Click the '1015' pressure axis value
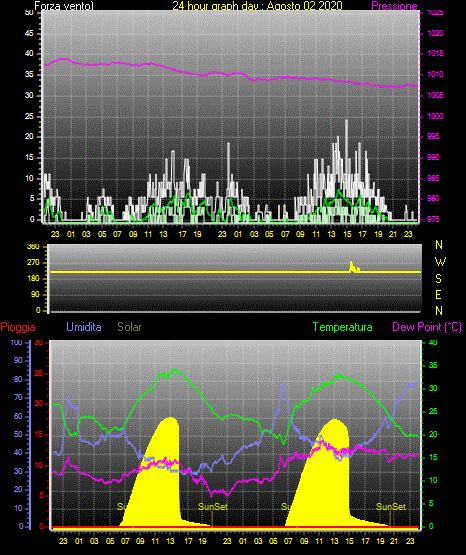Image resolution: width=466 pixels, height=555 pixels. tap(435, 54)
